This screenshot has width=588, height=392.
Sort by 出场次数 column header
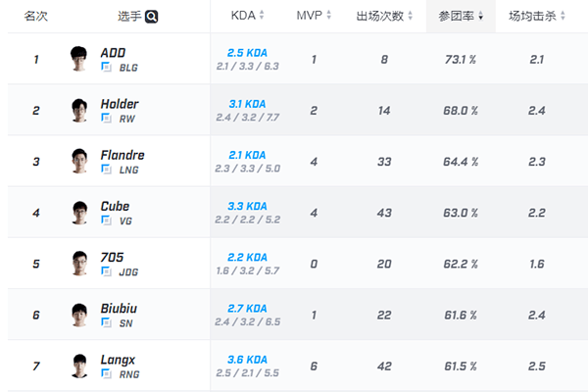point(383,17)
